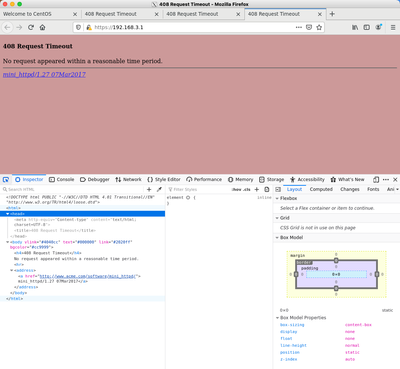
Task: Open the What's New tab
Action: [x=348, y=180]
